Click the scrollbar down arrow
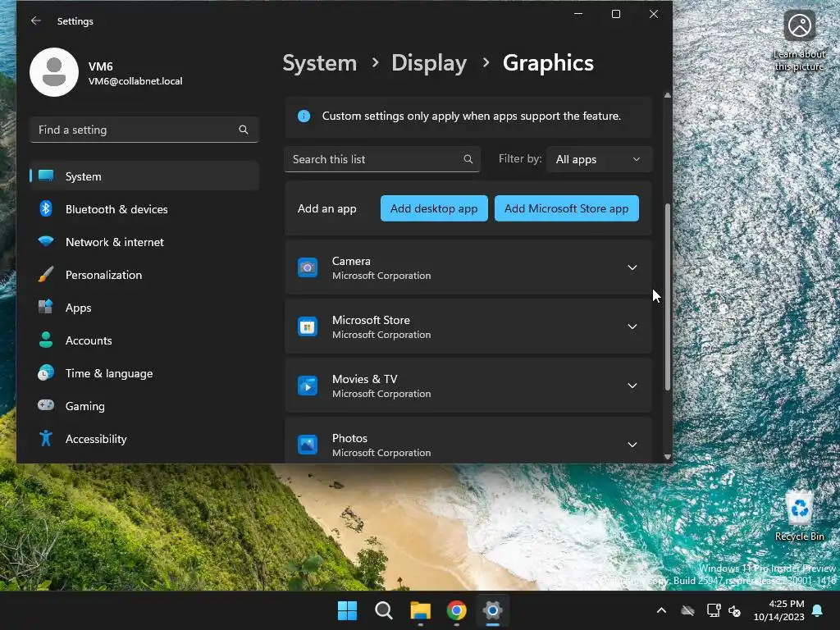This screenshot has width=840, height=630. (x=667, y=456)
